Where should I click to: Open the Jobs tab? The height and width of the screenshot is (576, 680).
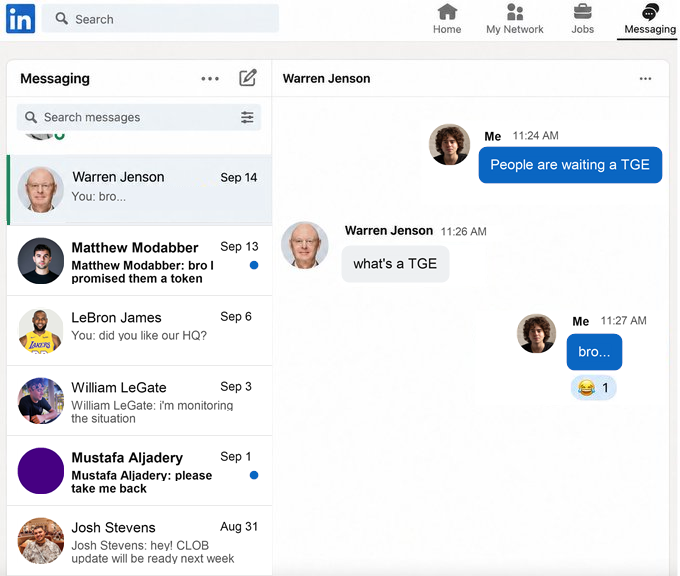click(582, 19)
